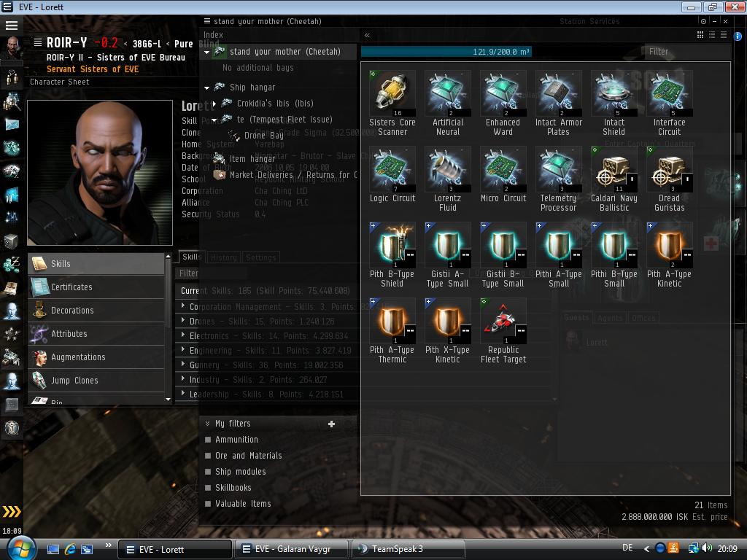Screen dimensions: 747x560
Task: Expand Crokidia's Ibis ship entry
Action: (x=214, y=104)
